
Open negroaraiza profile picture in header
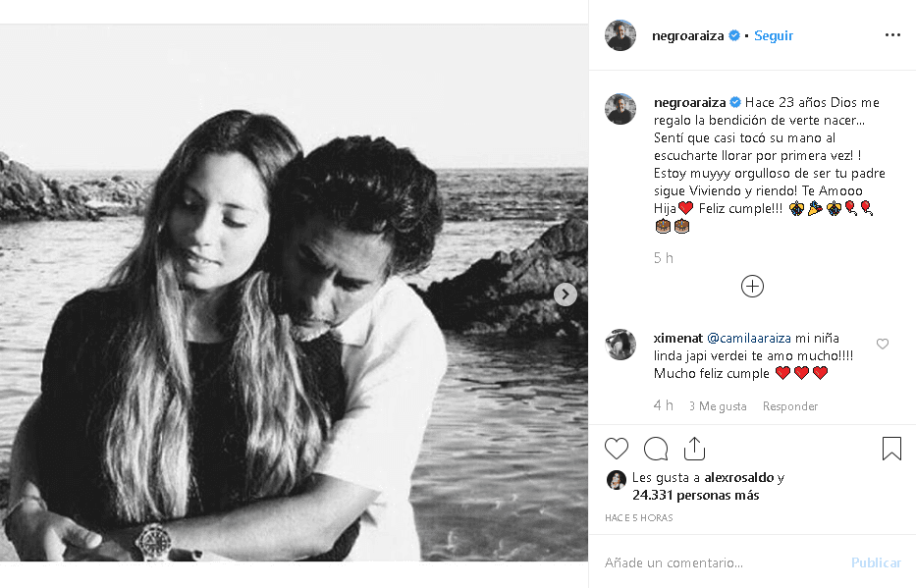[x=620, y=35]
